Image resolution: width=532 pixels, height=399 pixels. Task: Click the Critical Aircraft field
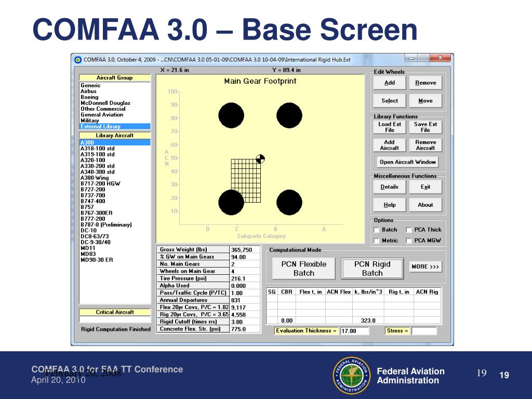(115, 320)
